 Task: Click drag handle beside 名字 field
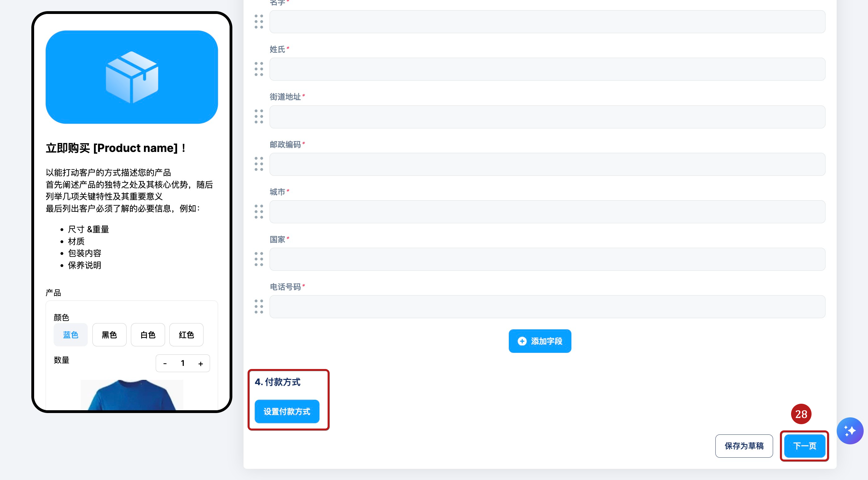pos(259,22)
